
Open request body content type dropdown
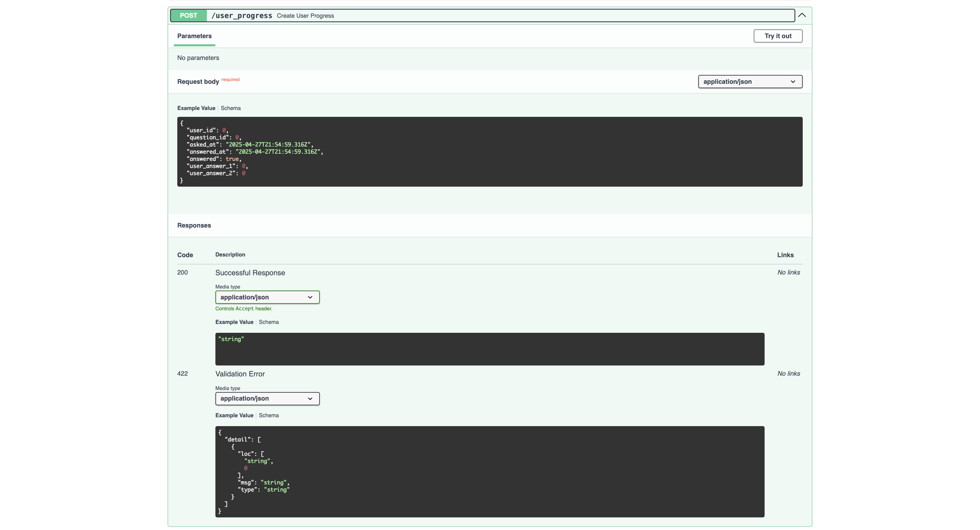coord(750,81)
